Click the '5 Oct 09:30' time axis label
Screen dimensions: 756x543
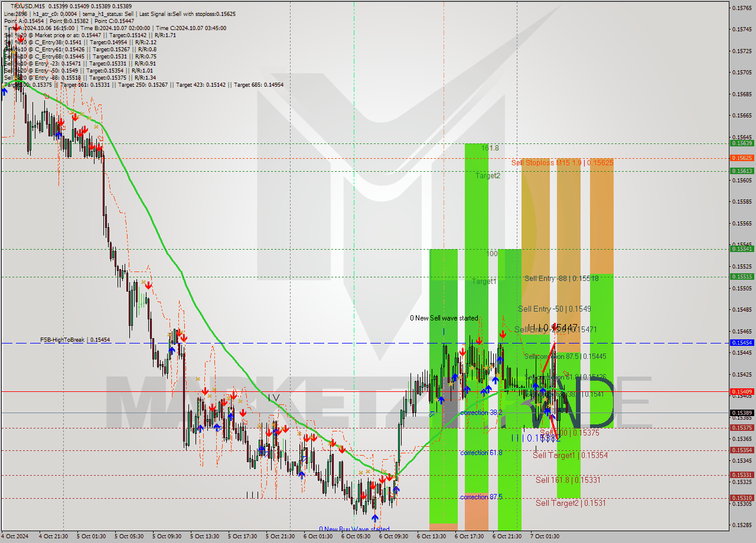pyautogui.click(x=167, y=537)
